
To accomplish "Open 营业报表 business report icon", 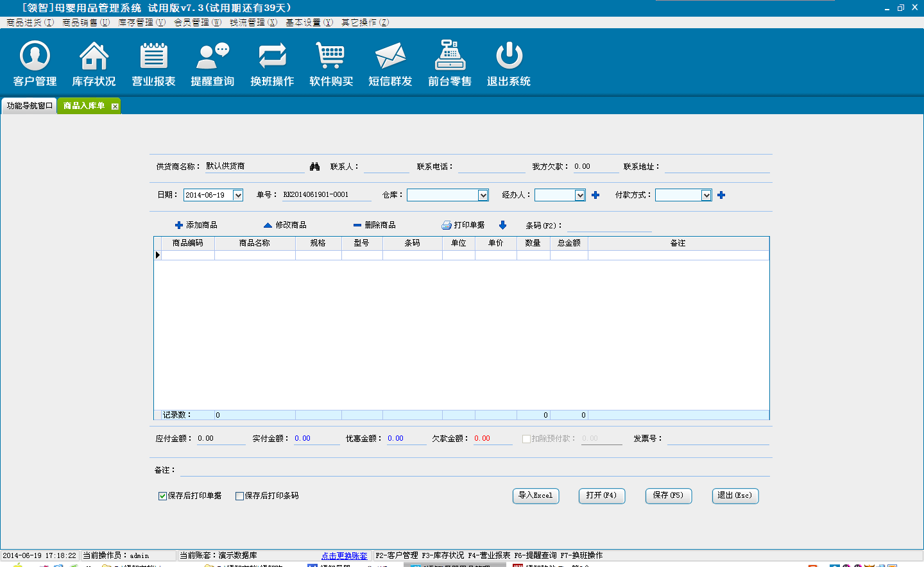I will click(153, 56).
